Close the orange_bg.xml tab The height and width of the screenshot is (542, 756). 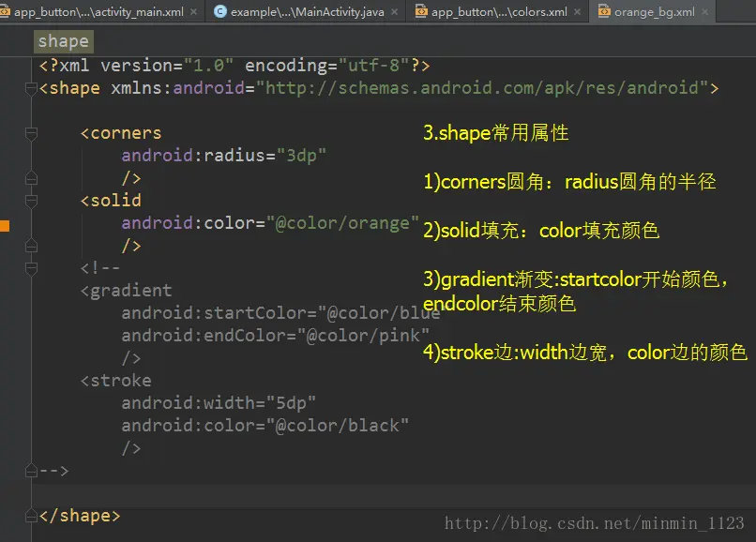coord(705,12)
